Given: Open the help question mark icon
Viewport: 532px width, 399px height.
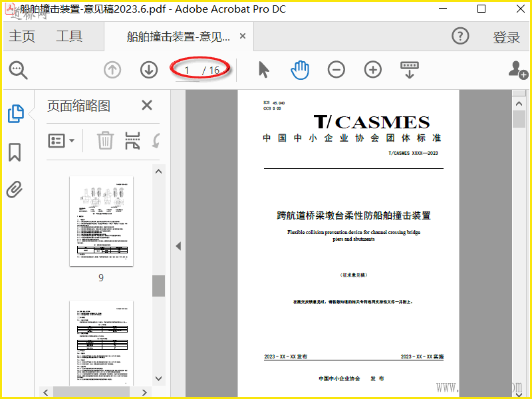Looking at the screenshot, I should pyautogui.click(x=460, y=36).
